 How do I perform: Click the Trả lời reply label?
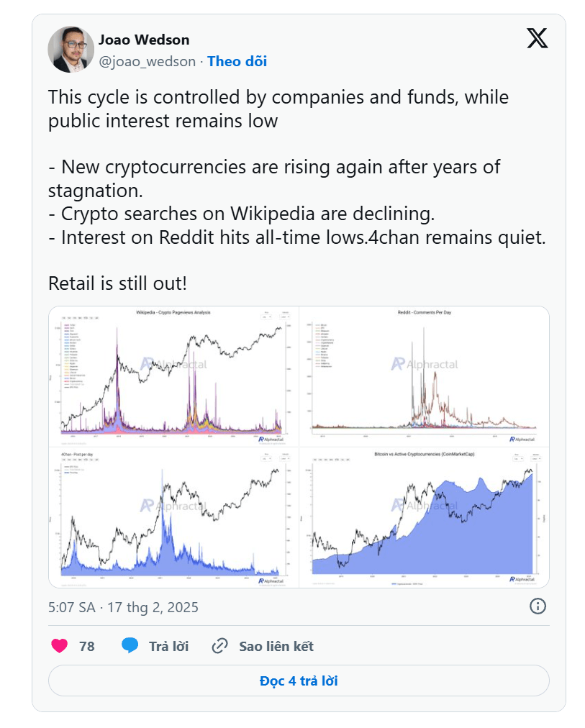[x=168, y=646]
